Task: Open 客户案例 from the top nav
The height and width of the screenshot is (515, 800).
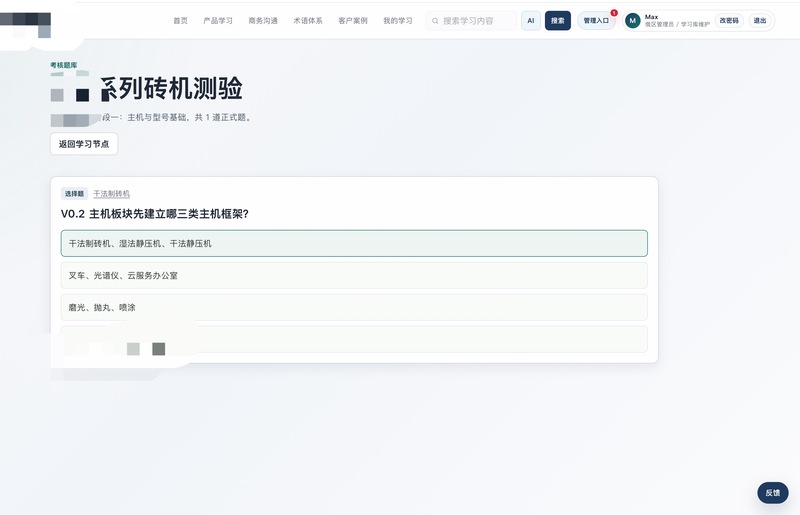Action: pyautogui.click(x=353, y=21)
